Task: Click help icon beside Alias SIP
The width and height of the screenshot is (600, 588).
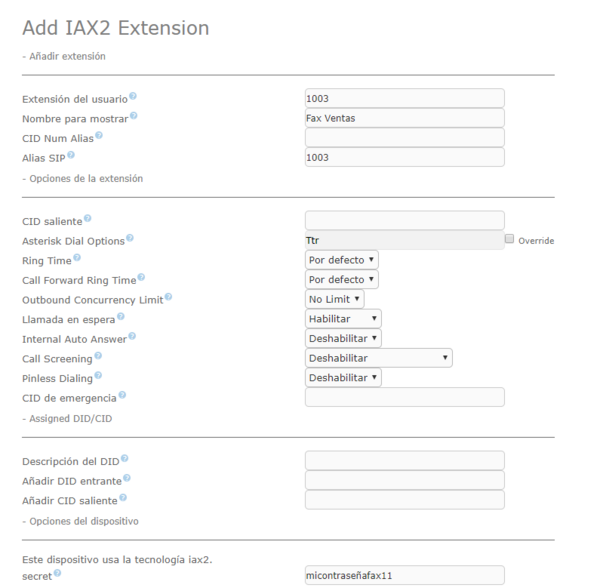Action: click(x=71, y=155)
